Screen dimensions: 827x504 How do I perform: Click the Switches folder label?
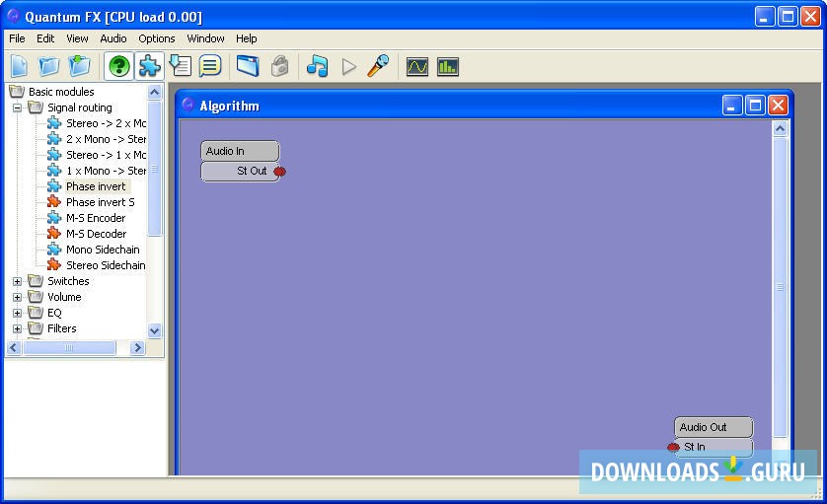[68, 281]
